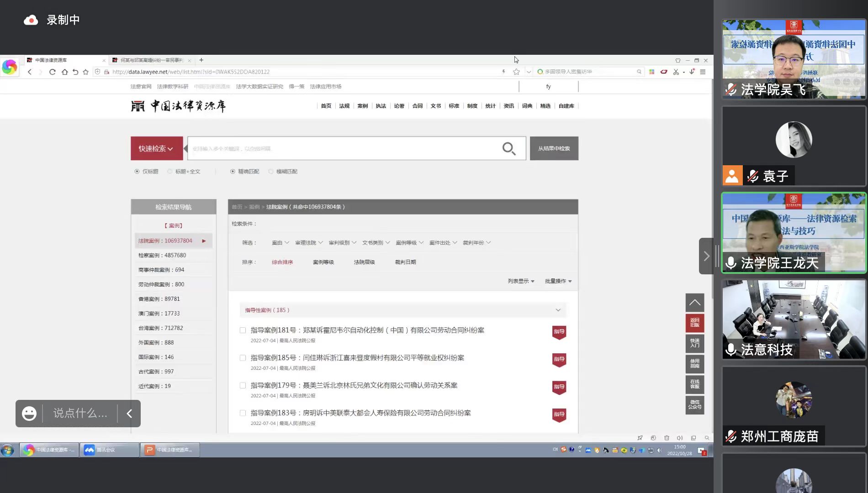Screen dimensions: 868x493
Task: Sort results by 裁判日期
Action: point(405,262)
